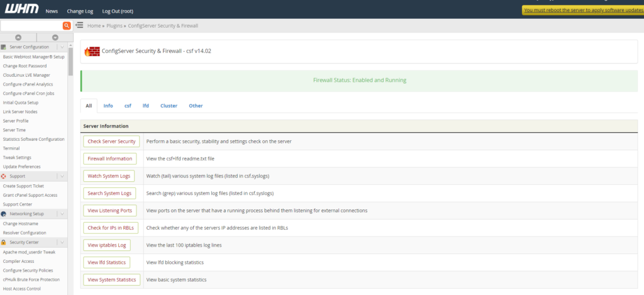644x295 pixels.
Task: Open Statistics Software Configuration
Action: [x=34, y=139]
